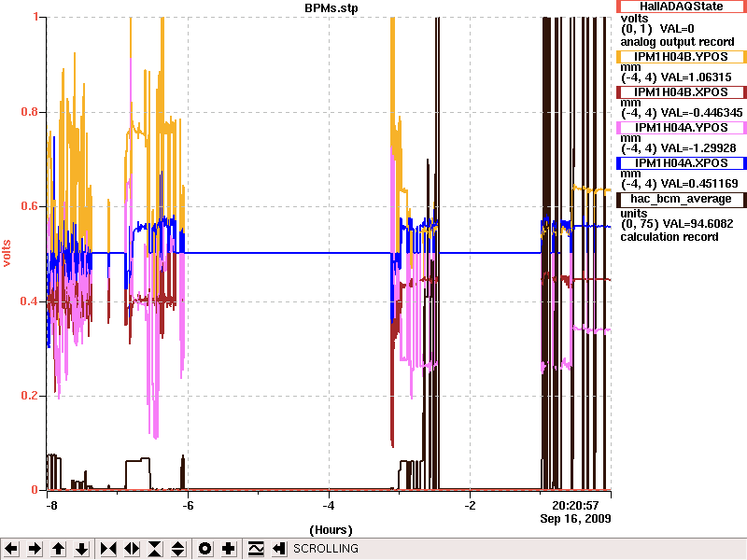
Task: Select the HallADAQState curve legend
Action: coord(682,7)
